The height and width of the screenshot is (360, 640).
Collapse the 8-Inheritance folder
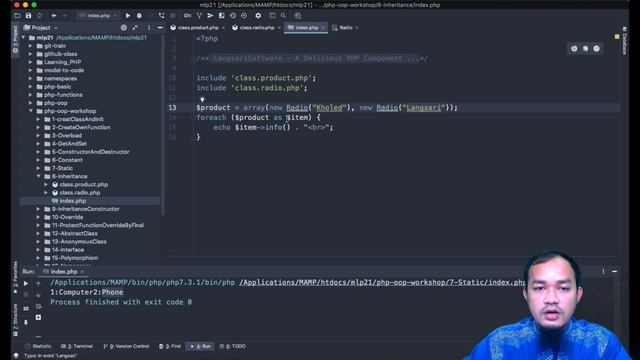coord(39,176)
